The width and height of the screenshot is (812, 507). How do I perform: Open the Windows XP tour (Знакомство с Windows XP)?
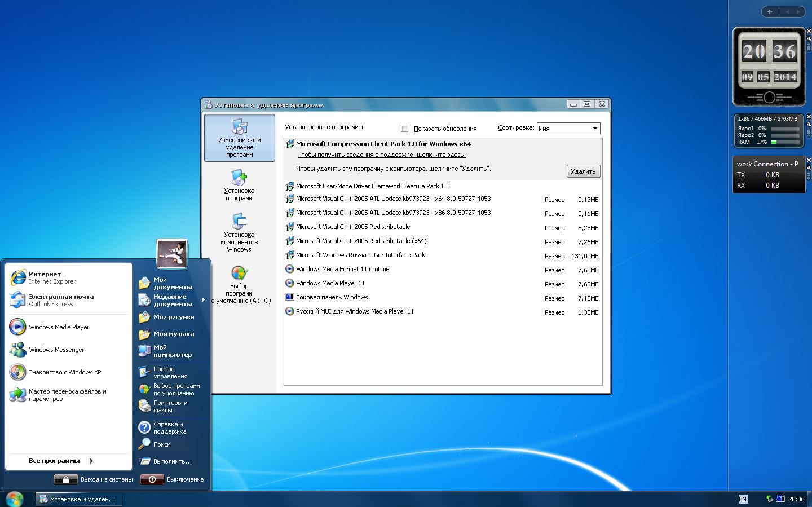[x=68, y=372]
